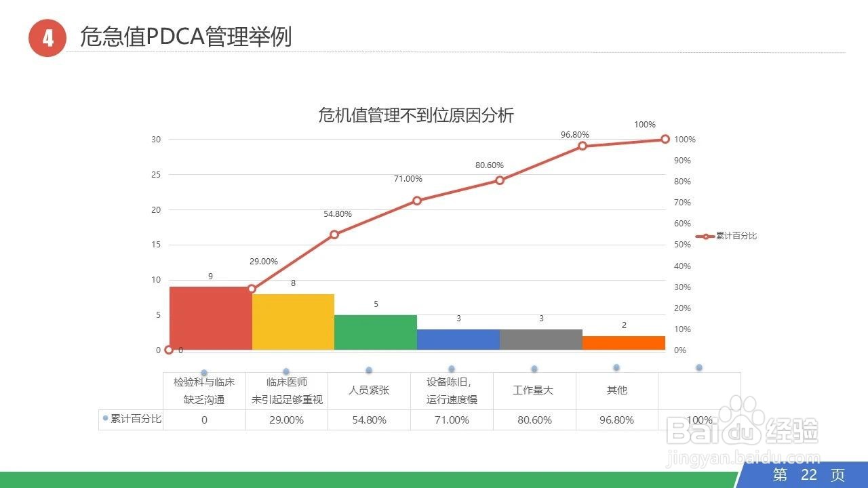Click the line marker at 54.80%

(334, 235)
